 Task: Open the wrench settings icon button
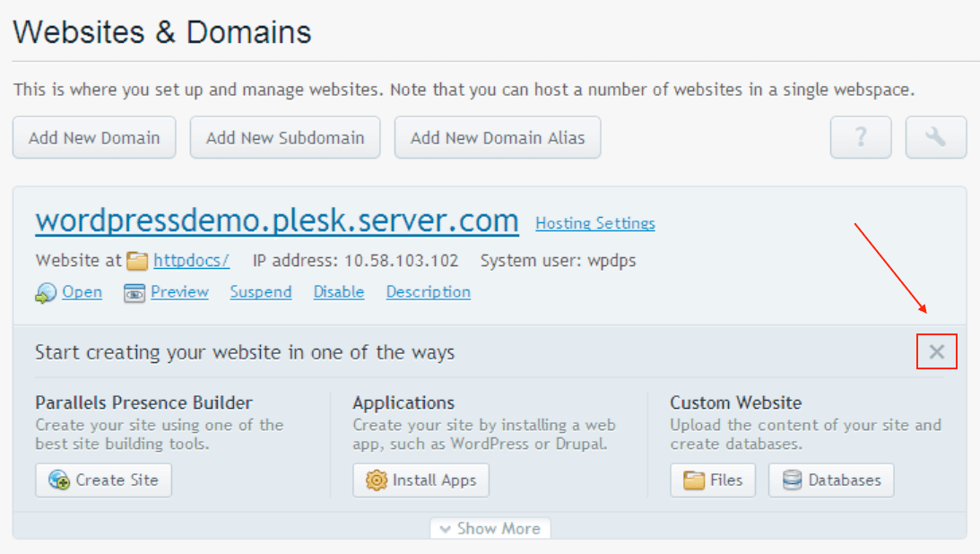click(935, 137)
